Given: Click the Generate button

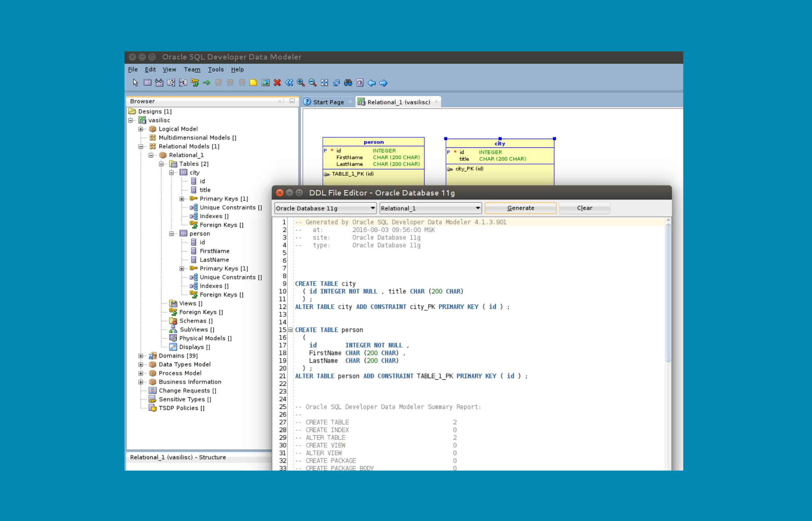Looking at the screenshot, I should [520, 208].
